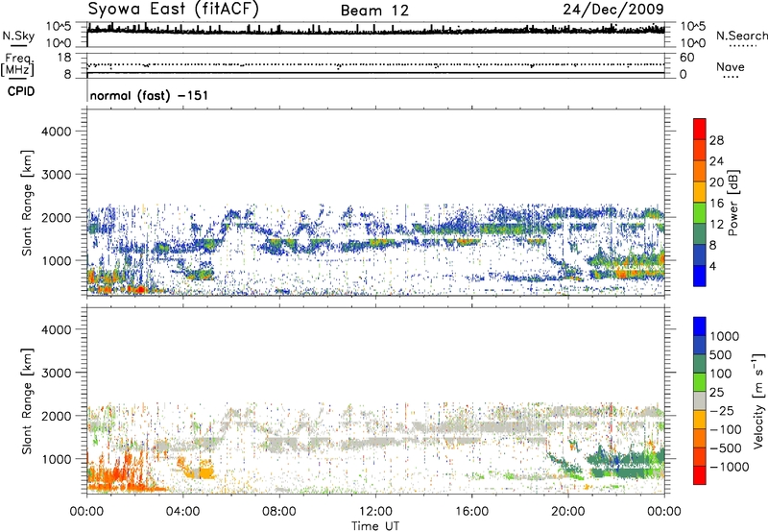
Task: Click '1000' on velocity panel range axis
Action: pyautogui.click(x=56, y=459)
